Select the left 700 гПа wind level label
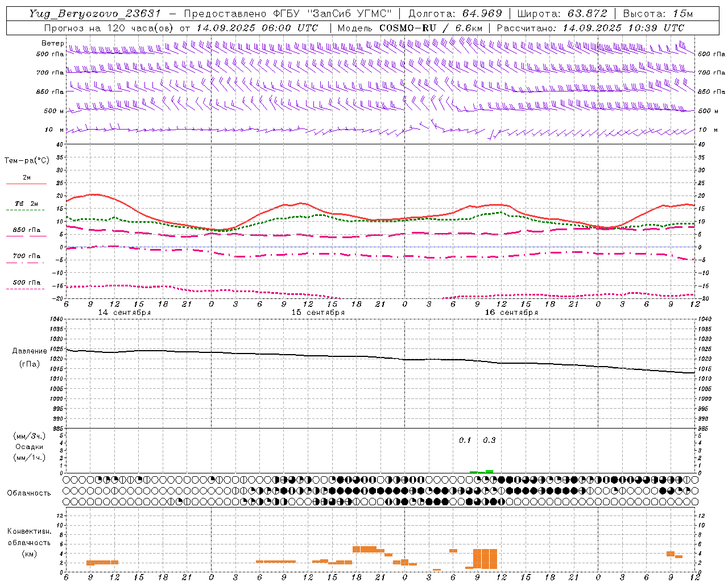 point(50,73)
